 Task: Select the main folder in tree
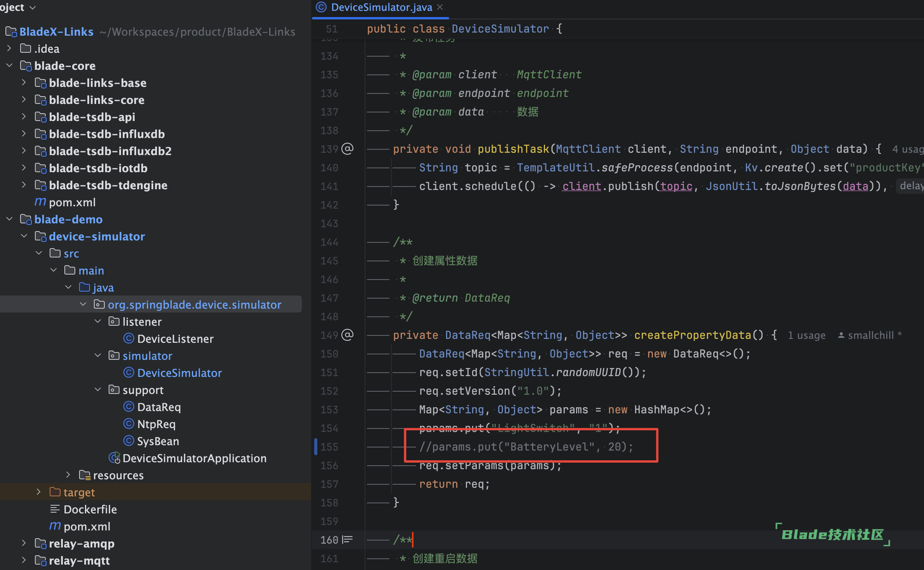point(91,271)
